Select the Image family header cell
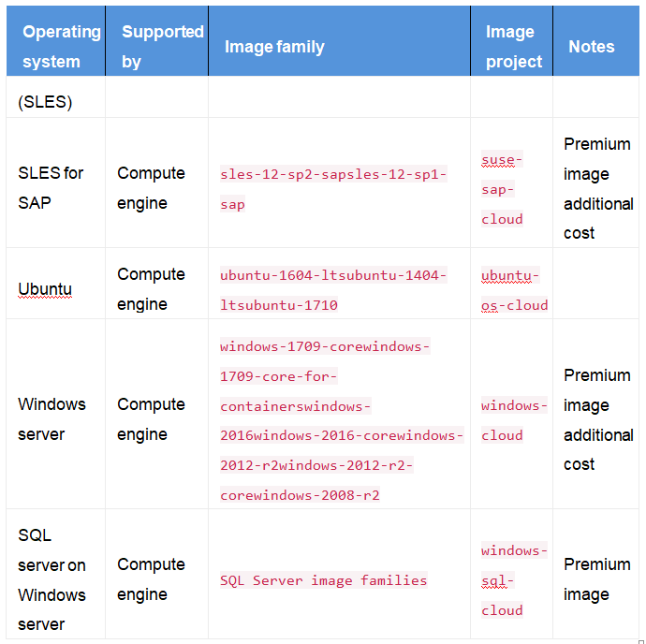Screen dimensions: 646x644 click(274, 46)
